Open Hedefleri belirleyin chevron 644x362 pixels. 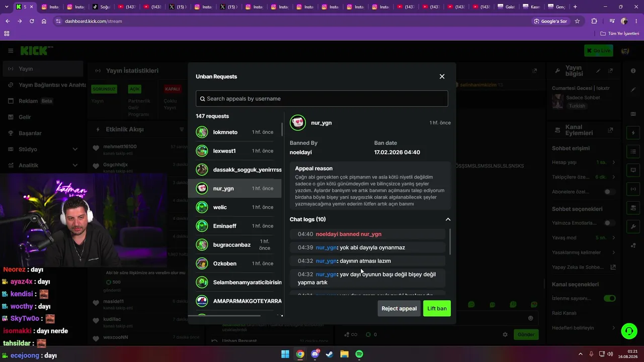613,328
